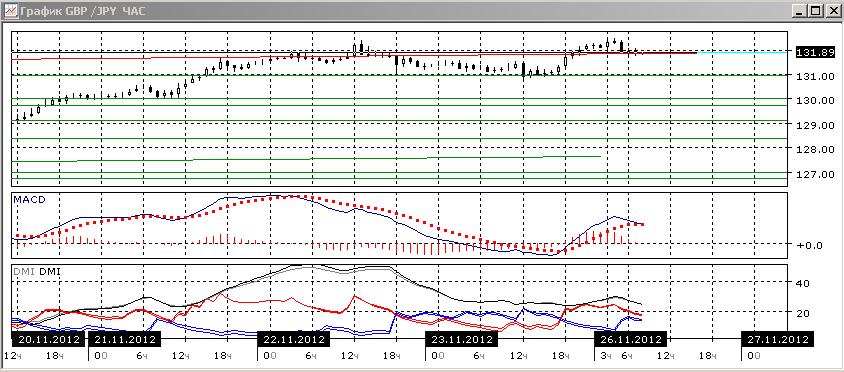Click the MACD indicator label
844x372 pixels.
(x=29, y=200)
